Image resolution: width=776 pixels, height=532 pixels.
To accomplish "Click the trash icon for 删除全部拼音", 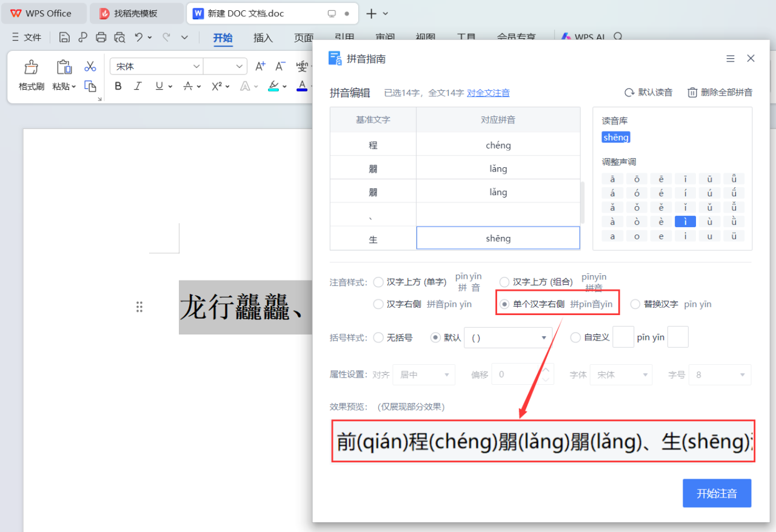I will coord(692,93).
